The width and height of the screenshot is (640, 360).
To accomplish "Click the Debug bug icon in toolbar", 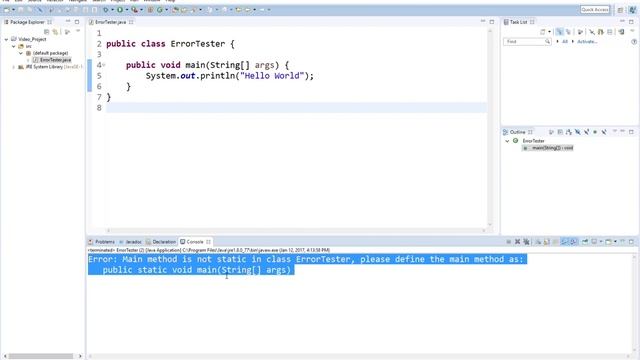I will [x=106, y=9].
